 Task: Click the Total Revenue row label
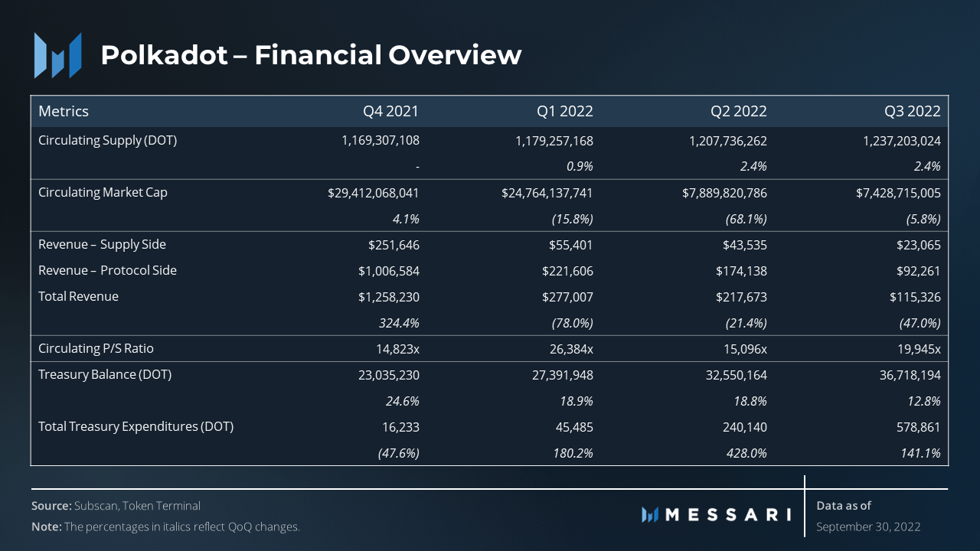click(x=78, y=296)
